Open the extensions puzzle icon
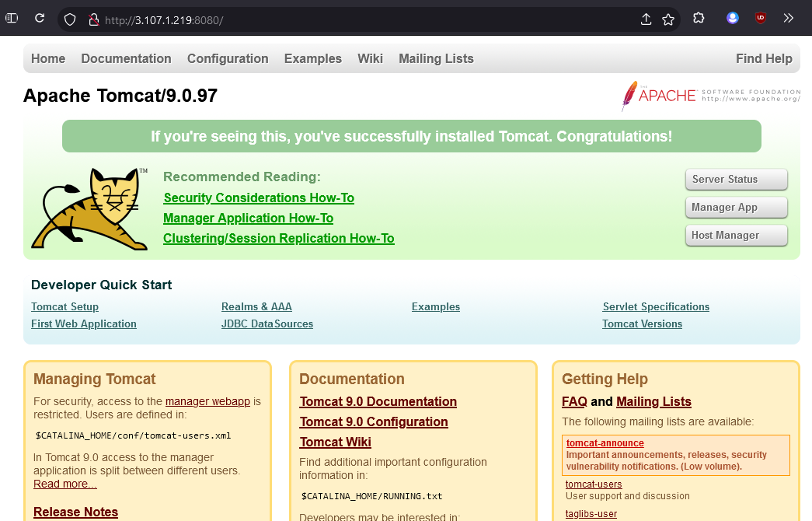Image resolution: width=812 pixels, height=521 pixels. click(699, 18)
